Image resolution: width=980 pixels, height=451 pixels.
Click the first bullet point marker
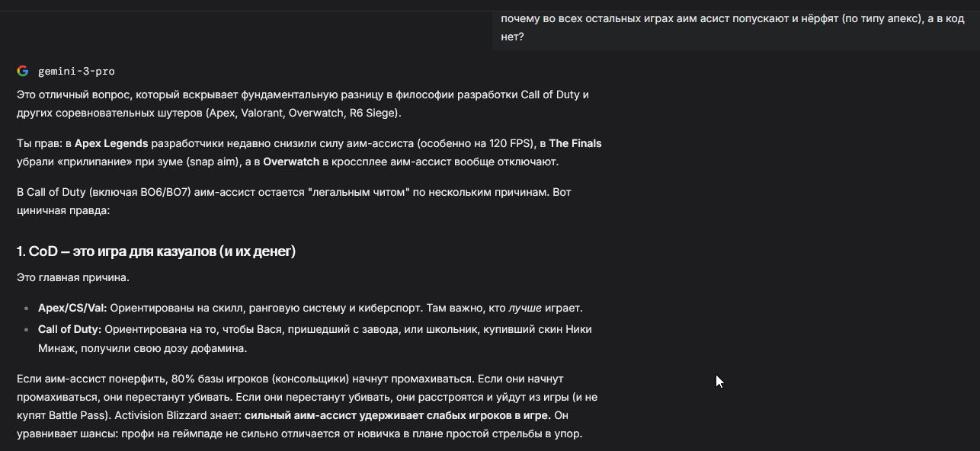(x=28, y=309)
